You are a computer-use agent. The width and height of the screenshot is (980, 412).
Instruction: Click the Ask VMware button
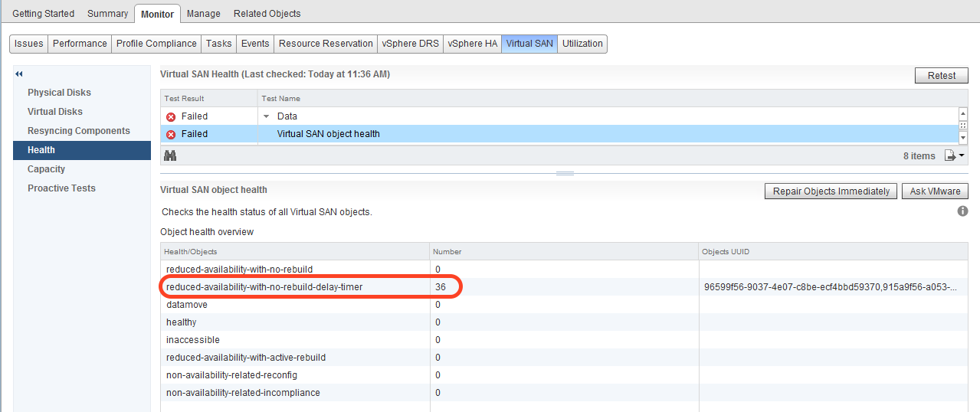pyautogui.click(x=934, y=191)
